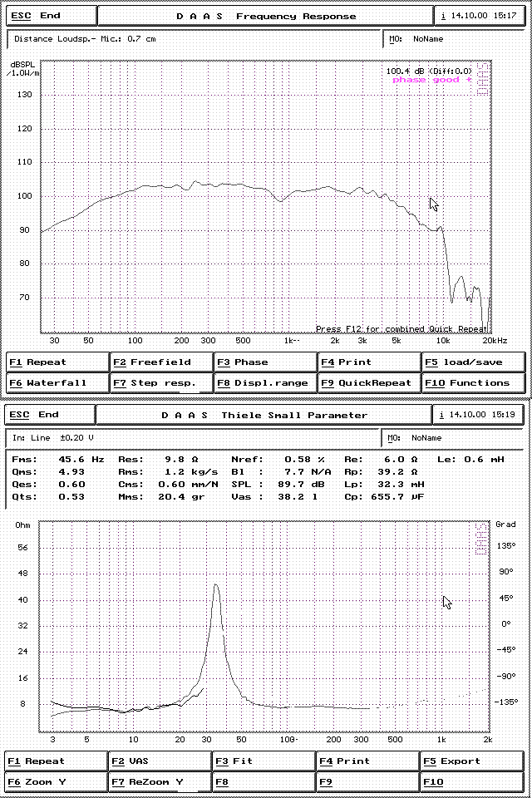532x798 pixels.
Task: Export Thiele Small data with F5
Action: click(474, 761)
